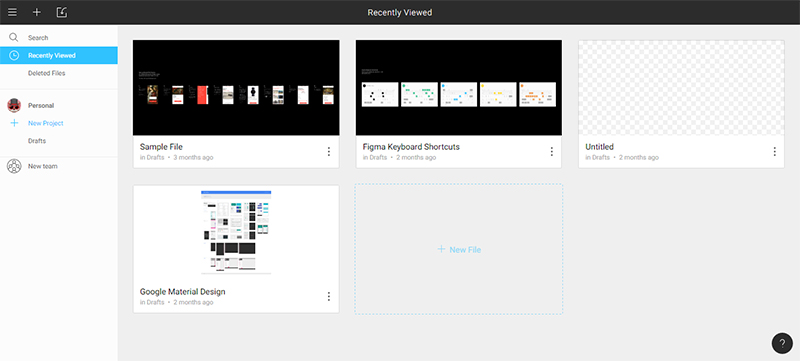Click the 'Google Material Design' title text
The height and width of the screenshot is (361, 800).
click(x=183, y=292)
